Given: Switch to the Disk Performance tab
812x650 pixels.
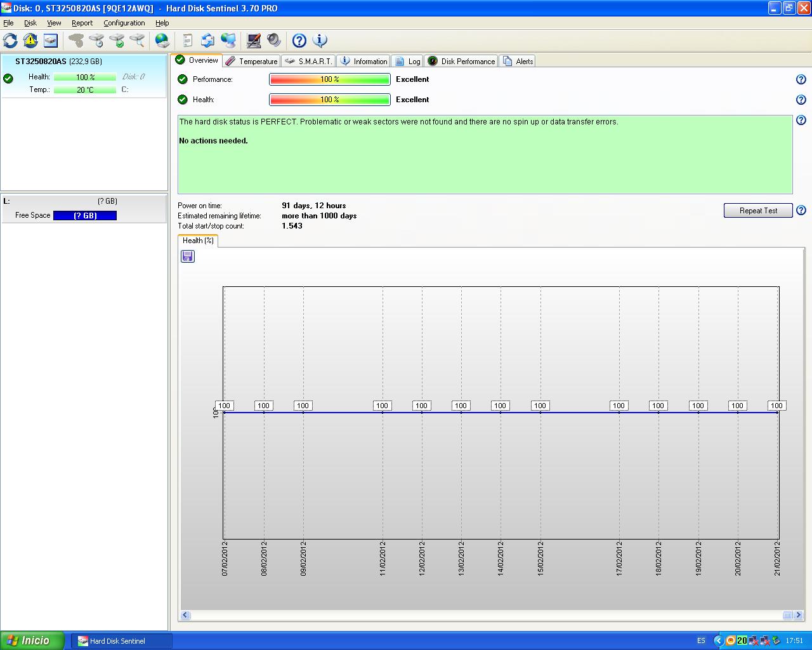Looking at the screenshot, I should point(461,62).
